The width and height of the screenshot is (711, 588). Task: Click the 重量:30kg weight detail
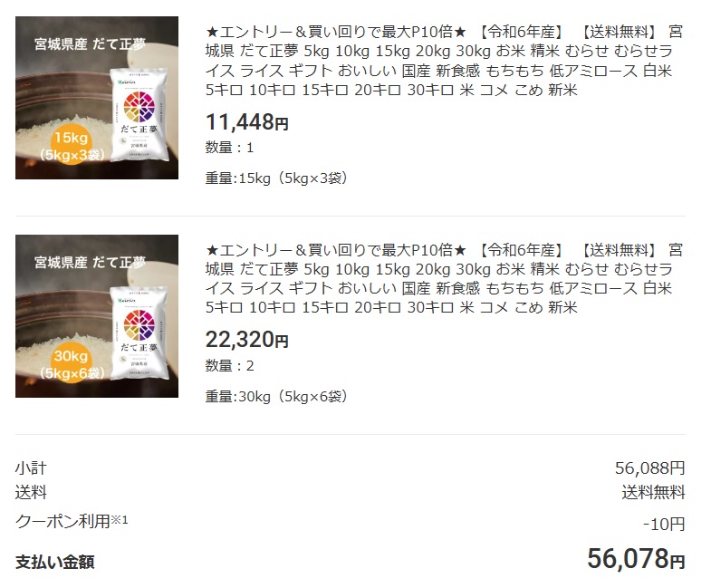[x=276, y=396]
